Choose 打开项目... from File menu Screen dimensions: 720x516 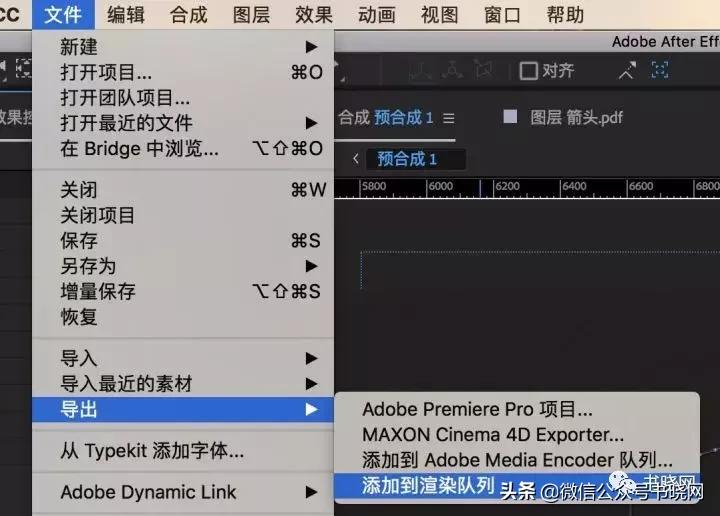coord(183,72)
